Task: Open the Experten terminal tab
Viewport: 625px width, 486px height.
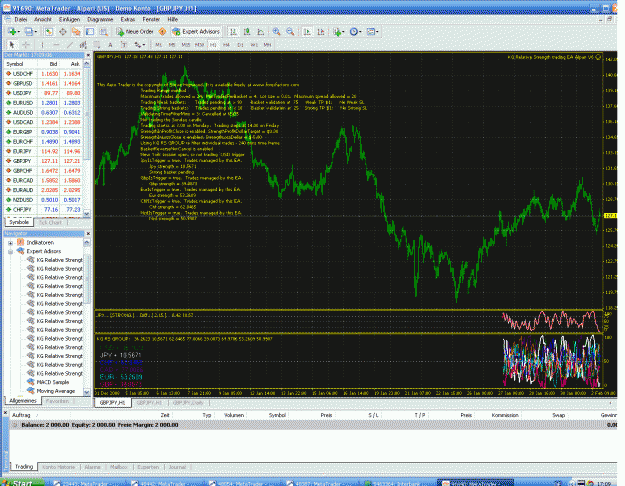Action: [x=148, y=467]
